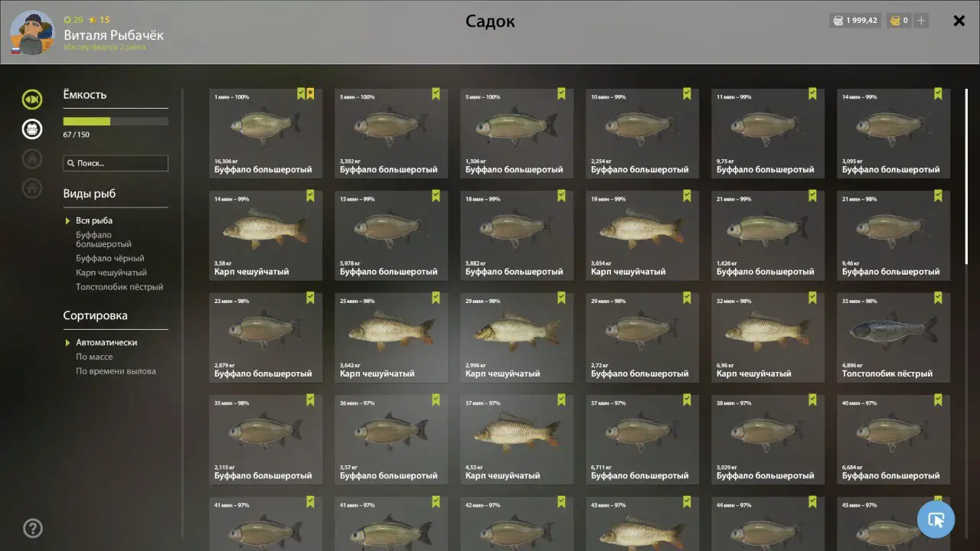Click the blue cursor selection button
The image size is (980, 551).
click(936, 520)
